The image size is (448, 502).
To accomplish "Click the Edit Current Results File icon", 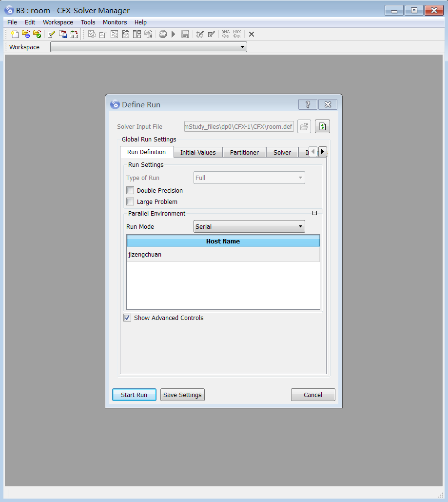I will coord(211,34).
